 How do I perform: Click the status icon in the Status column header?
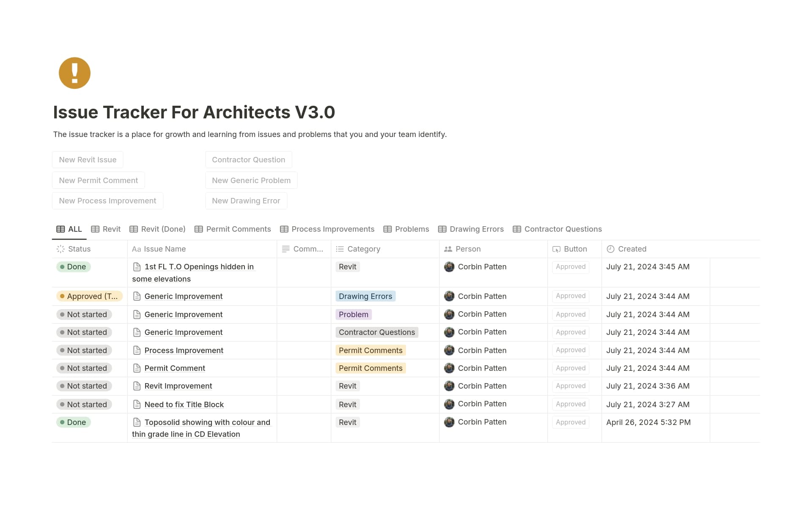click(x=60, y=249)
